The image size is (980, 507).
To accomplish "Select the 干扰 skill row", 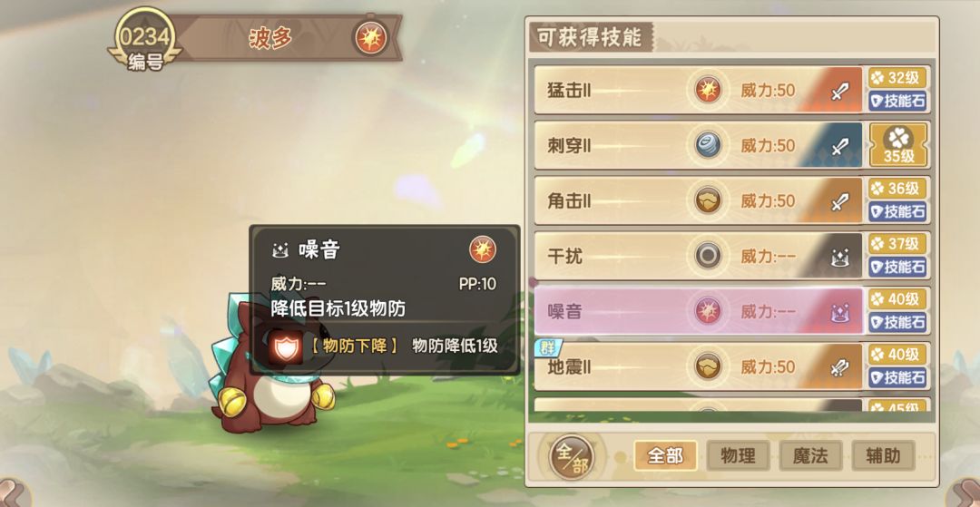I will tap(700, 256).
